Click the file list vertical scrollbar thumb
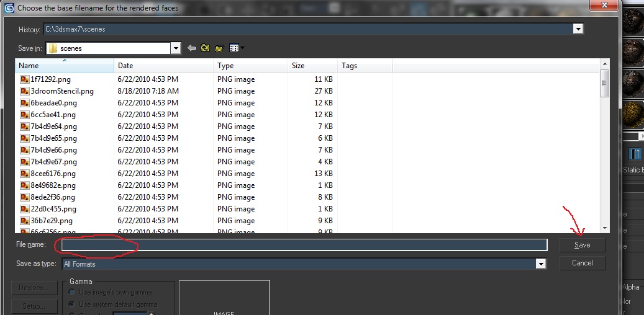 click(x=605, y=83)
